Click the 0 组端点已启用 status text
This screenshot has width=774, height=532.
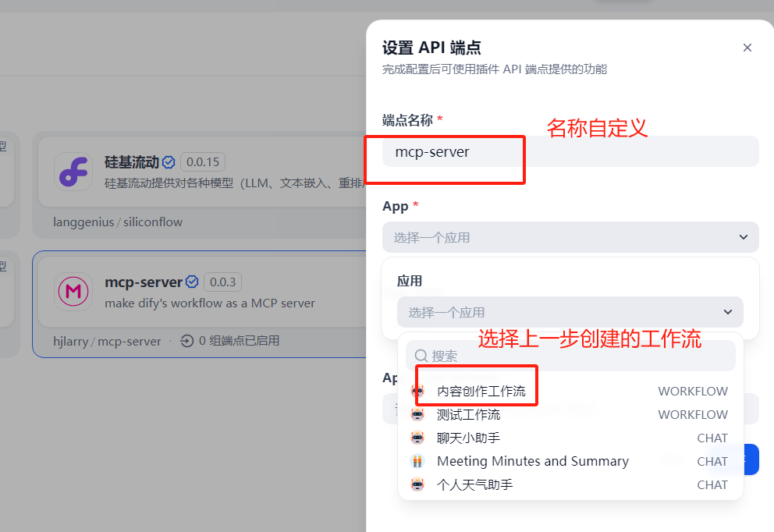point(239,341)
